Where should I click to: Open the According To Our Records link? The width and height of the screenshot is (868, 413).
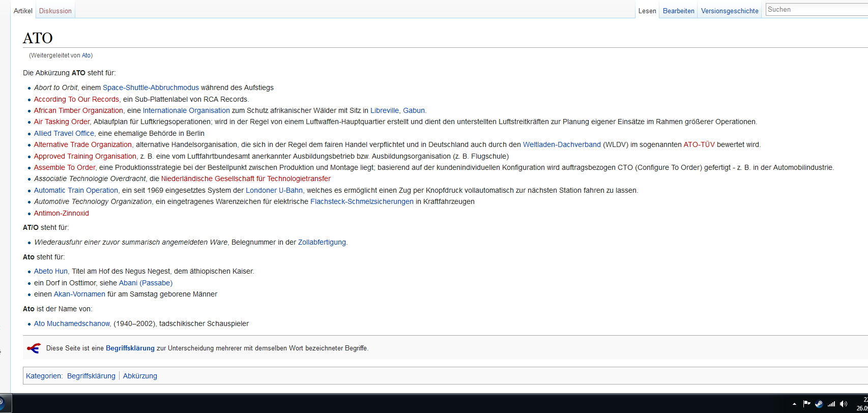pos(76,99)
